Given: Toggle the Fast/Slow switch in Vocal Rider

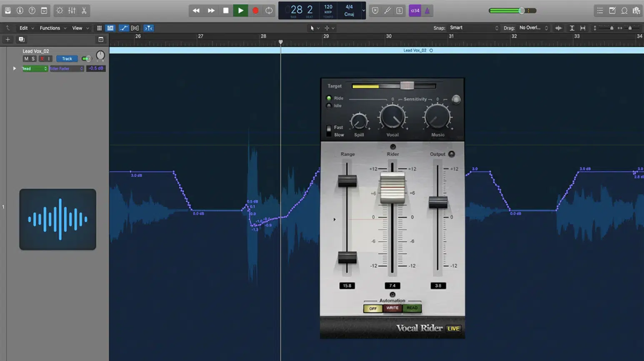Looking at the screenshot, I should pos(329,131).
